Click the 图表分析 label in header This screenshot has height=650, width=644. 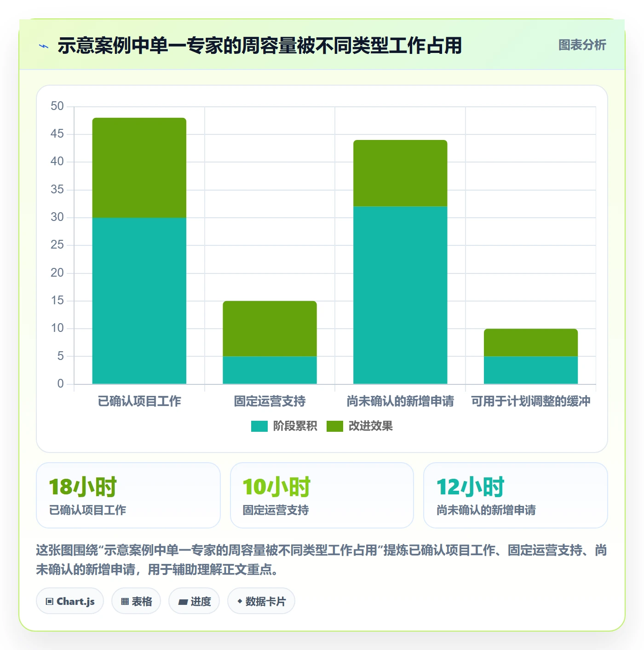pos(582,45)
